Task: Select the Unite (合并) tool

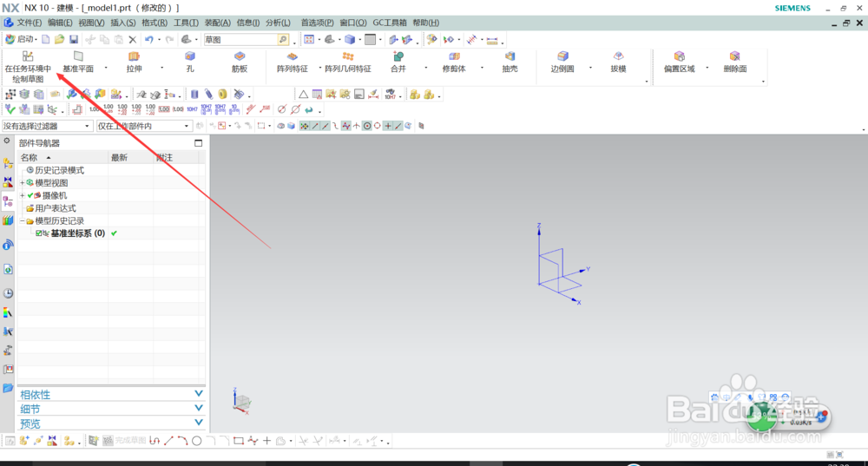Action: 398,62
